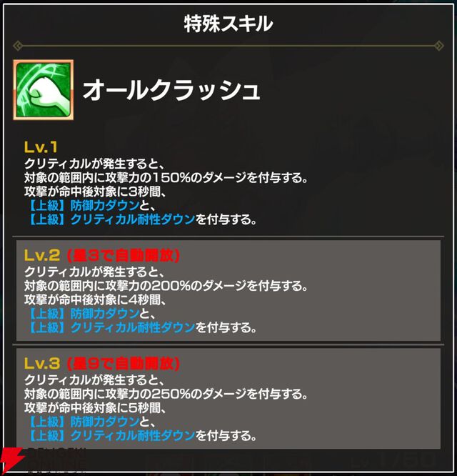Viewport: 457px width, 476px height.
Task: Open Lv.2 【上級】クリティカル耐性ダウン effect link
Action: coord(110,327)
